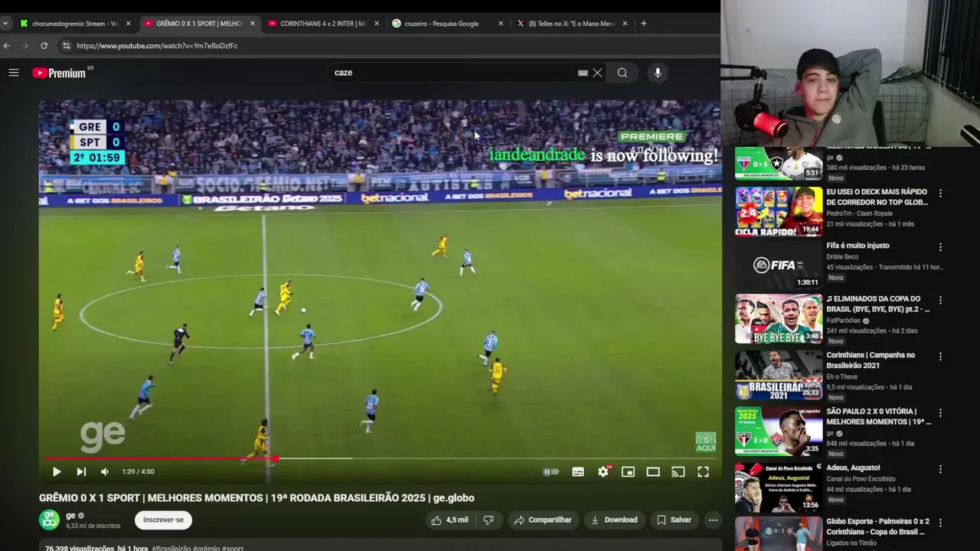This screenshot has width=980, height=551.
Task: Switch to chorumedogremio Stream tab
Action: [75, 24]
